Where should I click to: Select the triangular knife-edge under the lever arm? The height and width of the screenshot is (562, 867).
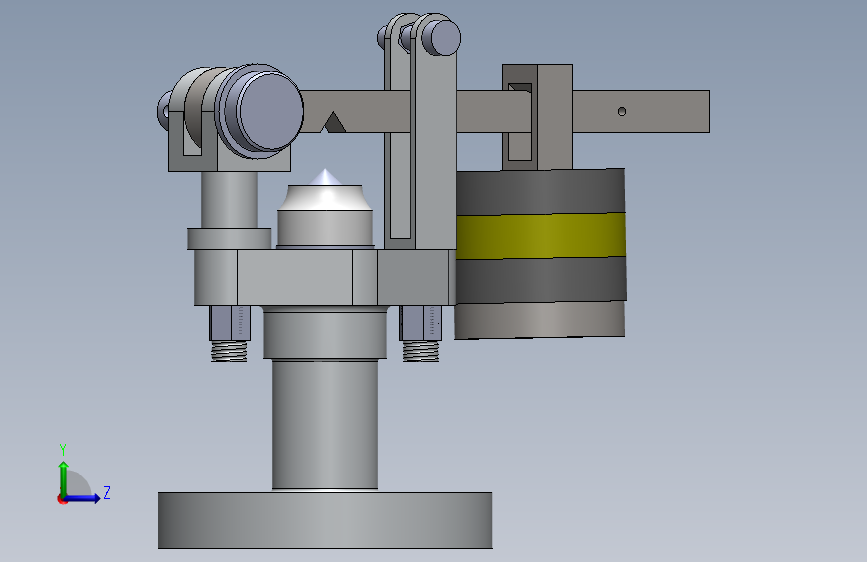(x=332, y=122)
